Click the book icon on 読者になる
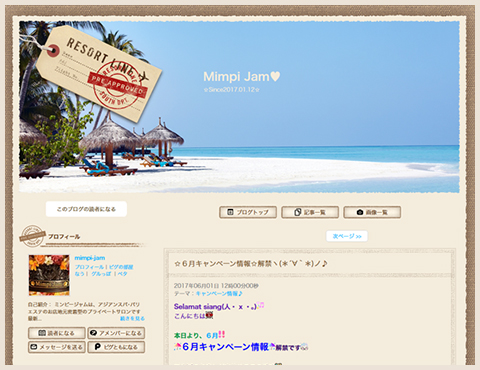 click(x=42, y=333)
